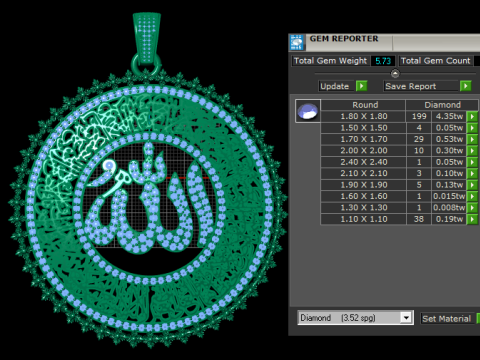Click the large bezel gem on the pendant

click(x=109, y=165)
